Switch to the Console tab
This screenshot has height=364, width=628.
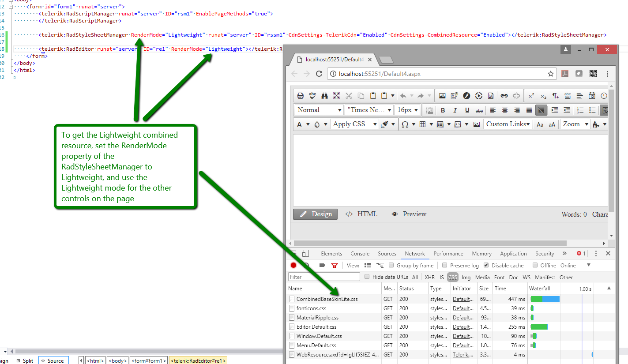tap(360, 254)
